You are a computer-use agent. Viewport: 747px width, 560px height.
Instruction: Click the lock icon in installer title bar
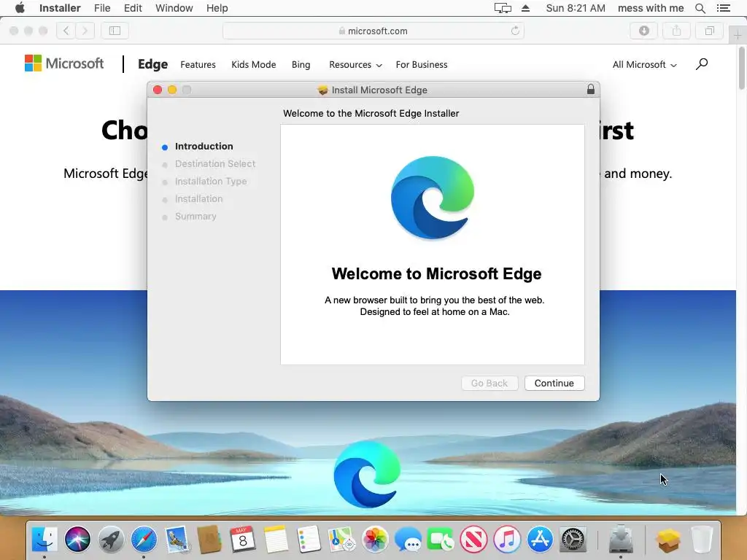pyautogui.click(x=591, y=90)
